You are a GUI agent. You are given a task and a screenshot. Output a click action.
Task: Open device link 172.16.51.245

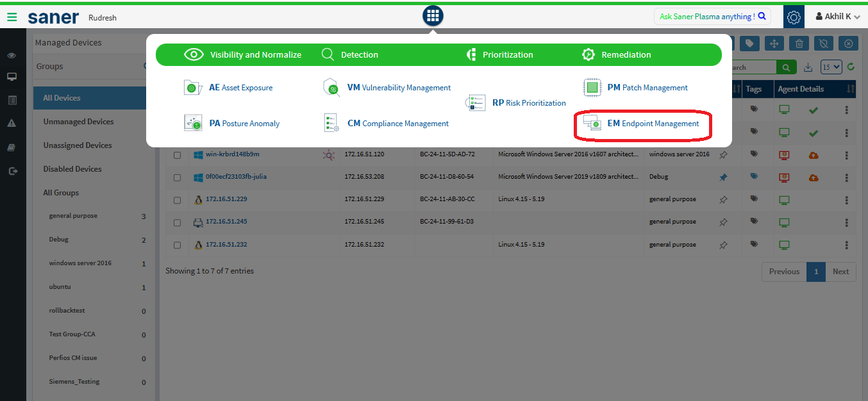(226, 222)
